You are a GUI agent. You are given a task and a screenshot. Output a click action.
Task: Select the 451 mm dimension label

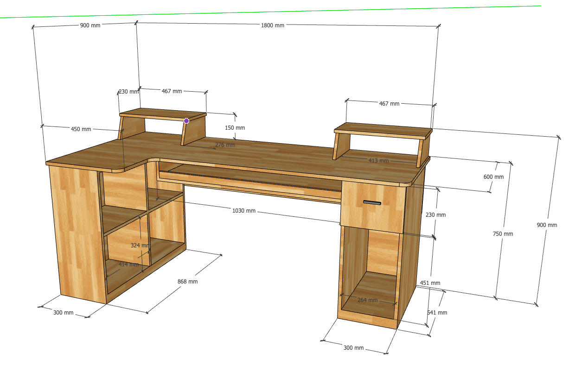pos(430,283)
